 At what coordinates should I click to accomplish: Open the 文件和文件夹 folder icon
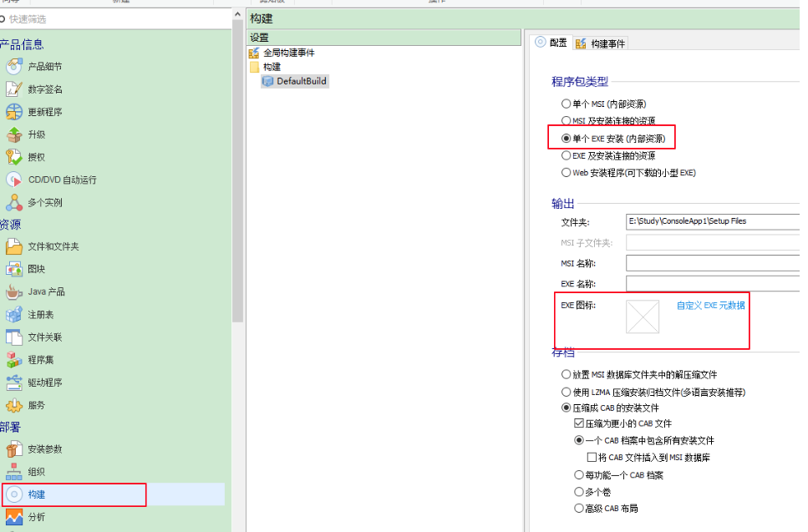(x=14, y=246)
